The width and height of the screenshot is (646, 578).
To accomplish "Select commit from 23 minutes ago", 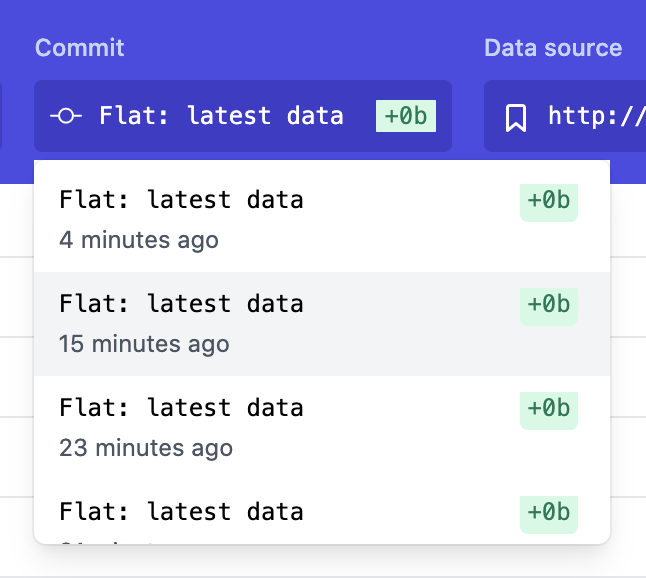I will [x=322, y=428].
